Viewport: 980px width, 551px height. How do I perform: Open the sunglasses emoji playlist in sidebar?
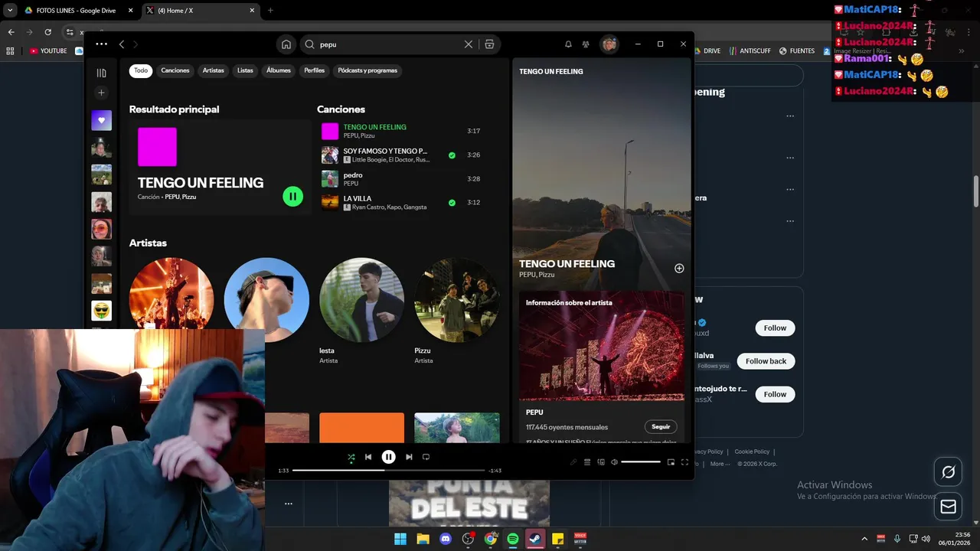tap(101, 311)
